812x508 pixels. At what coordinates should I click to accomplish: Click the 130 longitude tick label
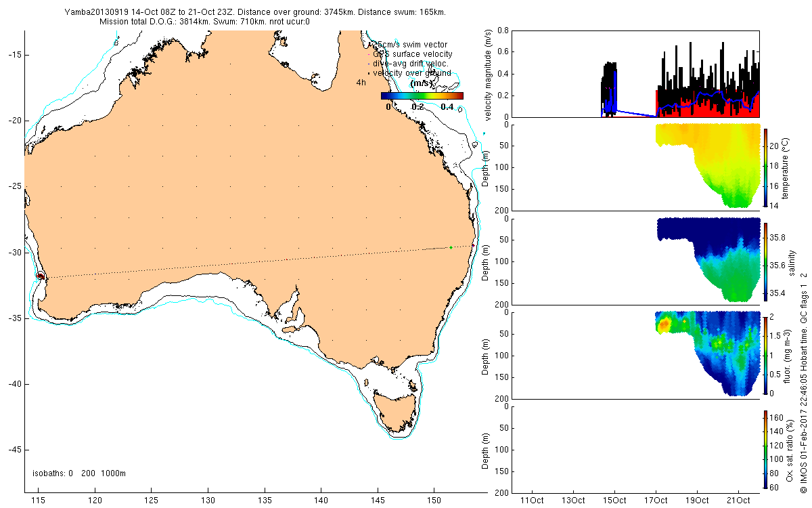[x=207, y=501]
